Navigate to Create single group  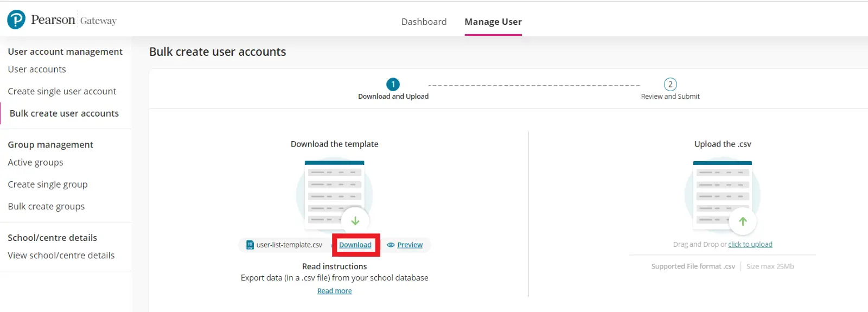coord(48,184)
